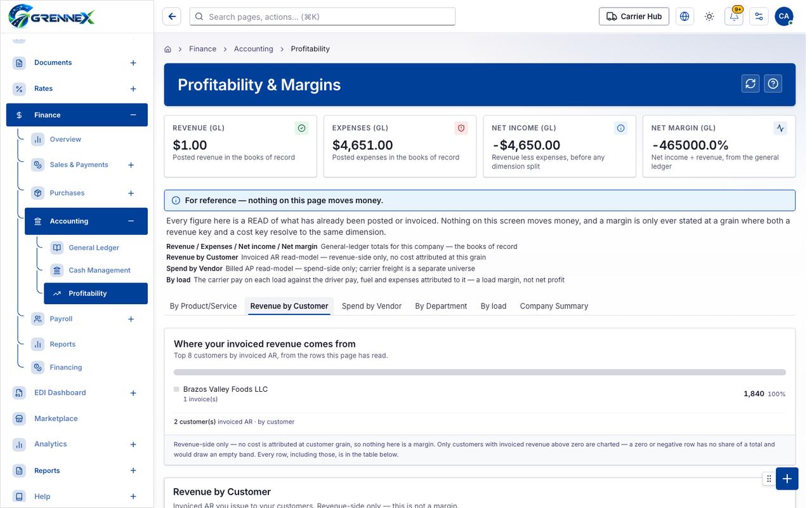
Task: Expand the EDI Dashboard menu
Action: click(133, 393)
